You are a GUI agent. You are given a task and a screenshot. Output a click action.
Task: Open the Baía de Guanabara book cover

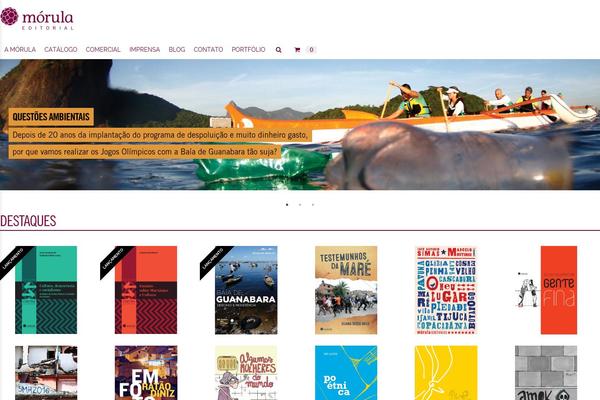pos(246,290)
